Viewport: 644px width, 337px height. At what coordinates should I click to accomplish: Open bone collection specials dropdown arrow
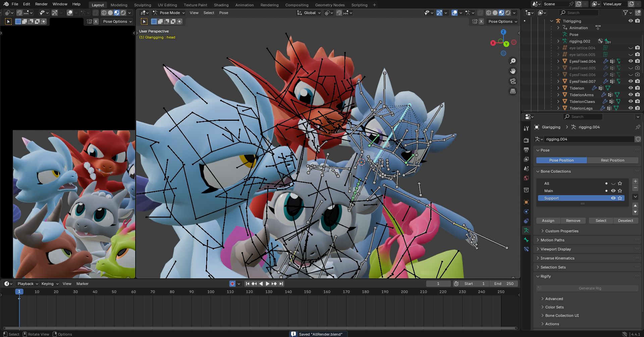pos(635,197)
